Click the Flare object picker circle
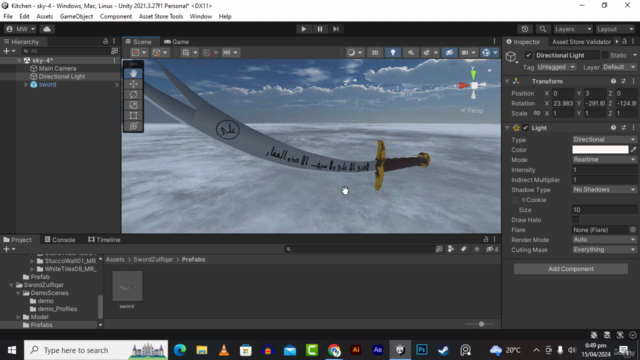Viewport: 640px width, 360px height. [633, 230]
